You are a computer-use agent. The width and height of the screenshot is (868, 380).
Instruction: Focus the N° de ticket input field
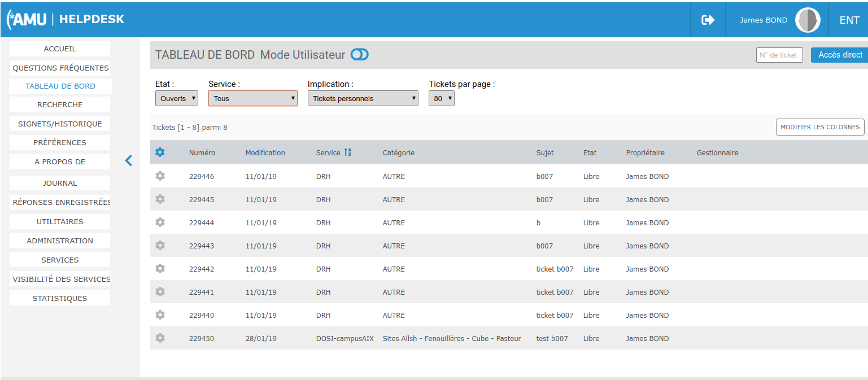click(779, 55)
